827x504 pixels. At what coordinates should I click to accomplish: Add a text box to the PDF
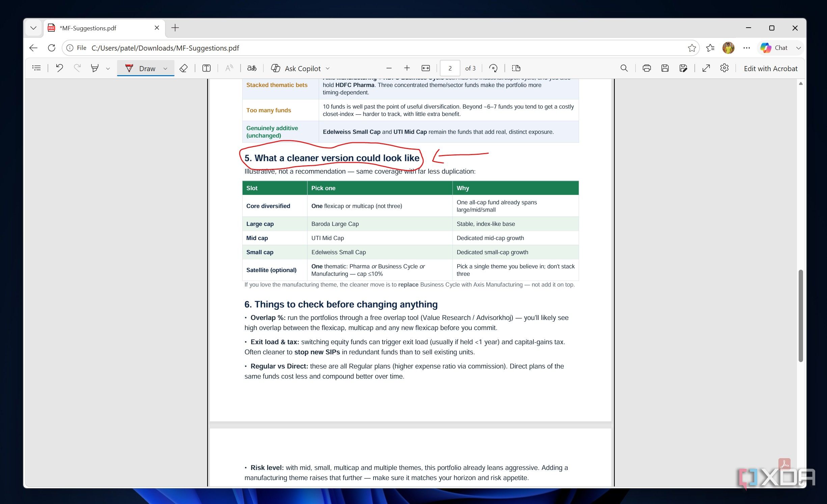pos(206,68)
